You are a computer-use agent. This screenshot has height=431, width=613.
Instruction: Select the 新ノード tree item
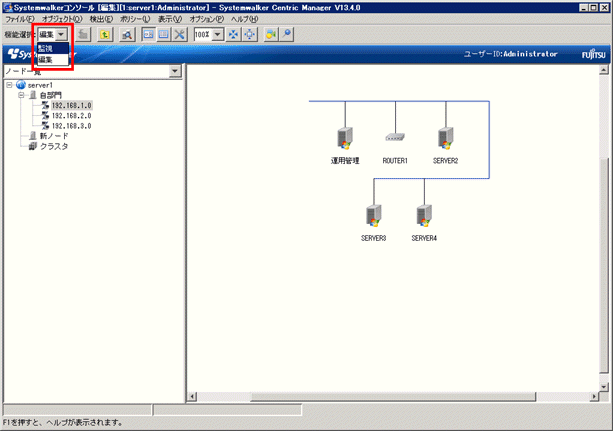(x=54, y=136)
